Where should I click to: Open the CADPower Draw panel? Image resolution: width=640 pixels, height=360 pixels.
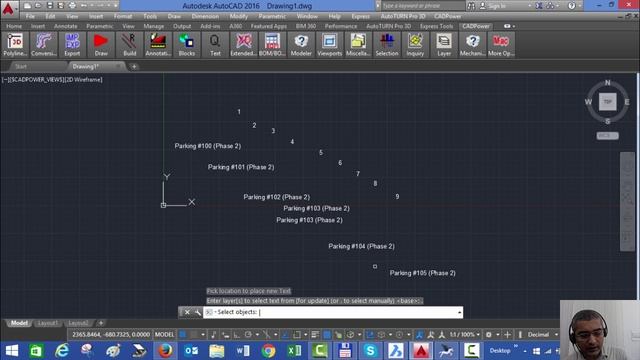point(101,45)
